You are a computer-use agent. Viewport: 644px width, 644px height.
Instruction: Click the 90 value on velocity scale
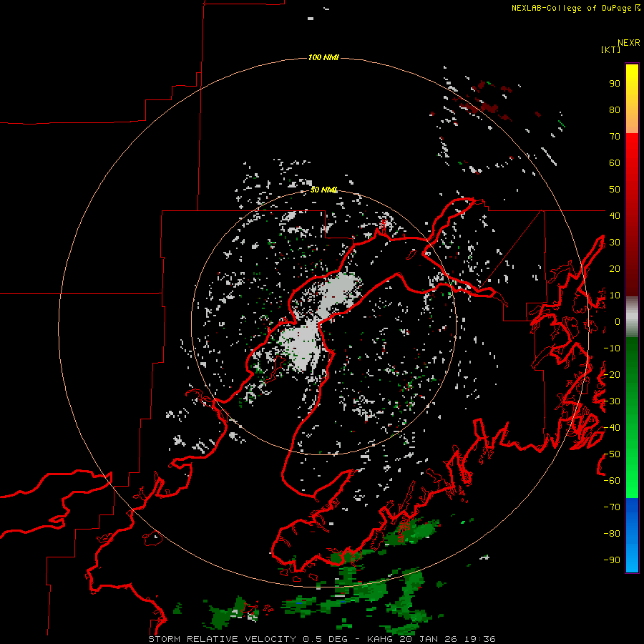pos(615,84)
